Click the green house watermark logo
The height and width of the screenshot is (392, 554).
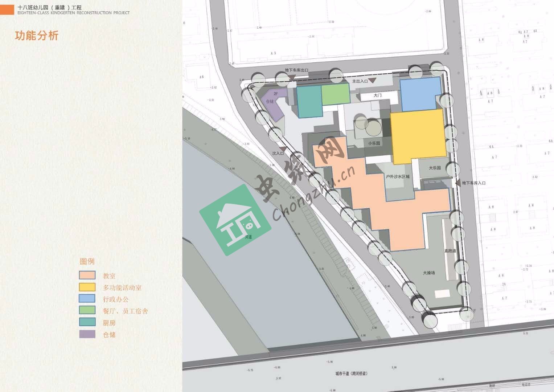click(x=235, y=220)
